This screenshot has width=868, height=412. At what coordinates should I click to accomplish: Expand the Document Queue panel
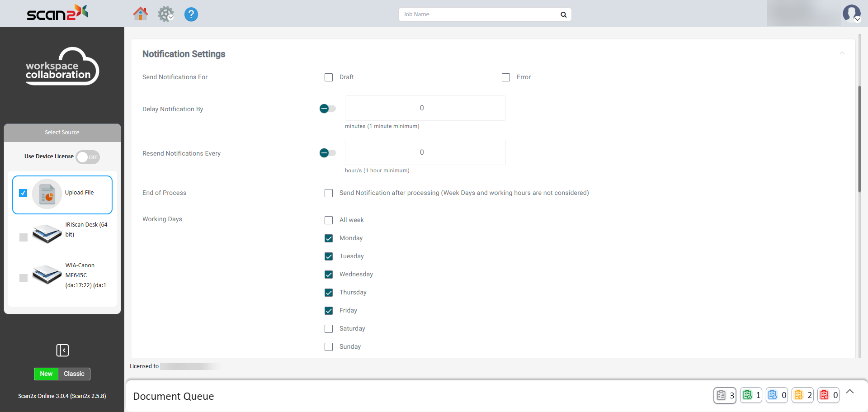click(850, 392)
